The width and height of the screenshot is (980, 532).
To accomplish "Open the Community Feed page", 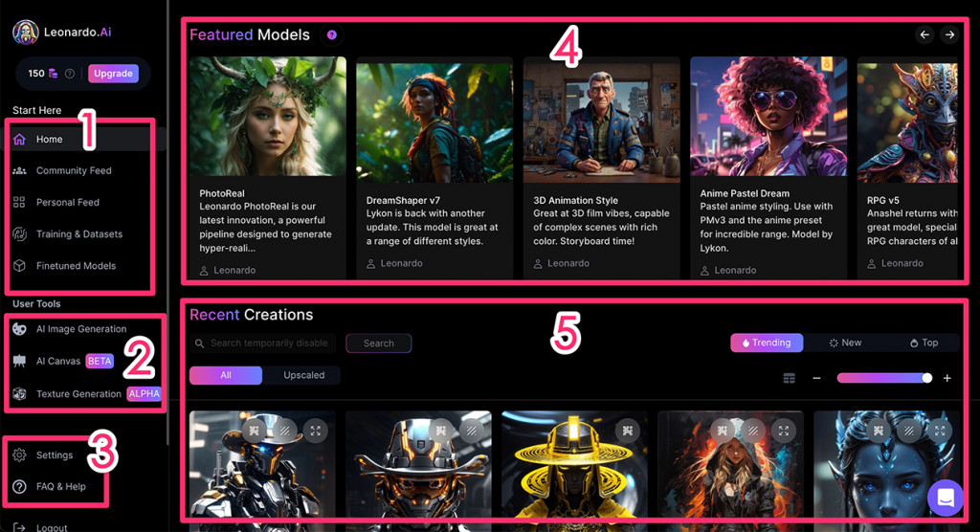I will tap(73, 170).
